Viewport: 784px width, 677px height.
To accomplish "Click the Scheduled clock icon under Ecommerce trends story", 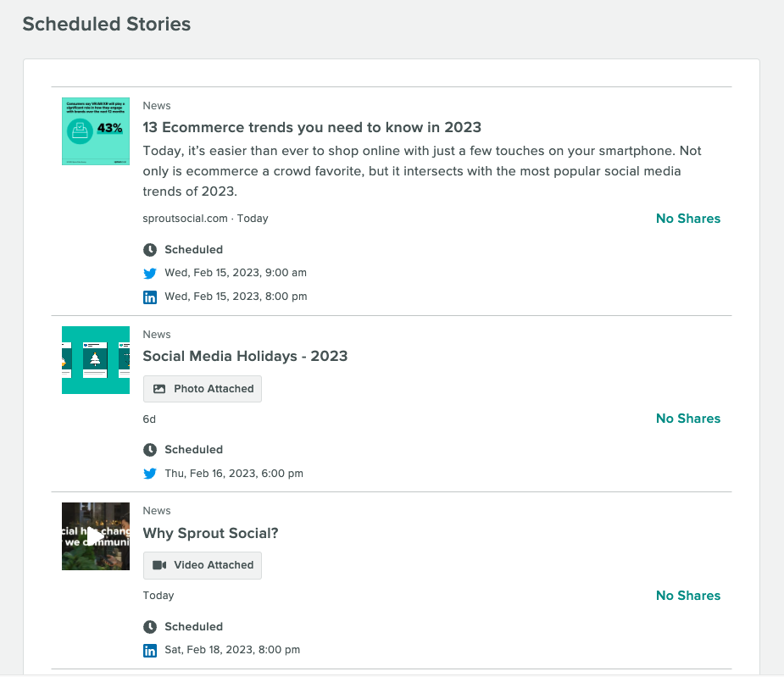I will tap(150, 250).
